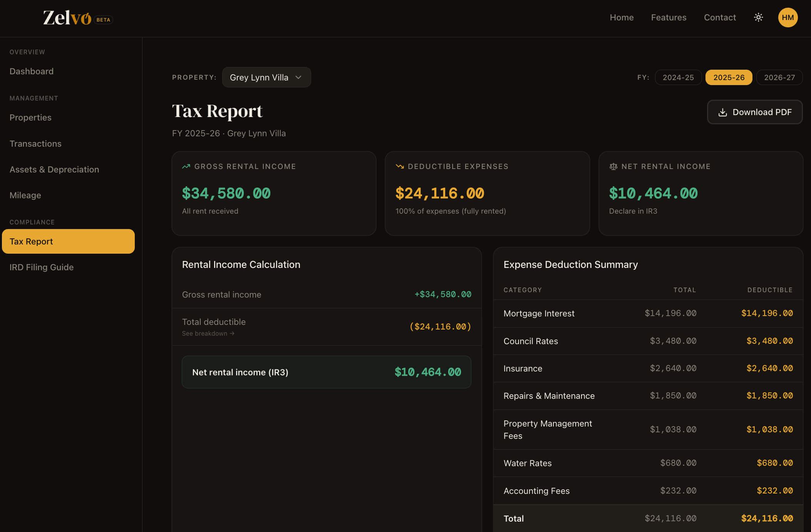Click the download icon in Download PDF button
This screenshot has width=811, height=532.
[x=723, y=112]
